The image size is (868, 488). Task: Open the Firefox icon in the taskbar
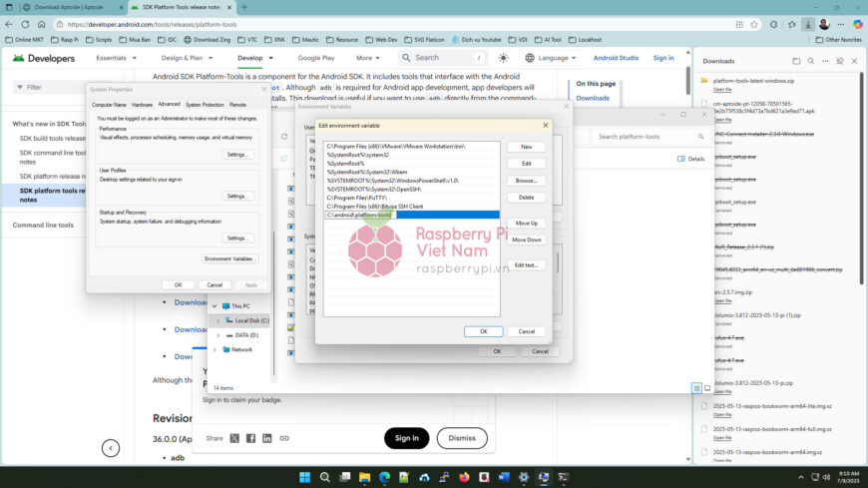point(463,477)
